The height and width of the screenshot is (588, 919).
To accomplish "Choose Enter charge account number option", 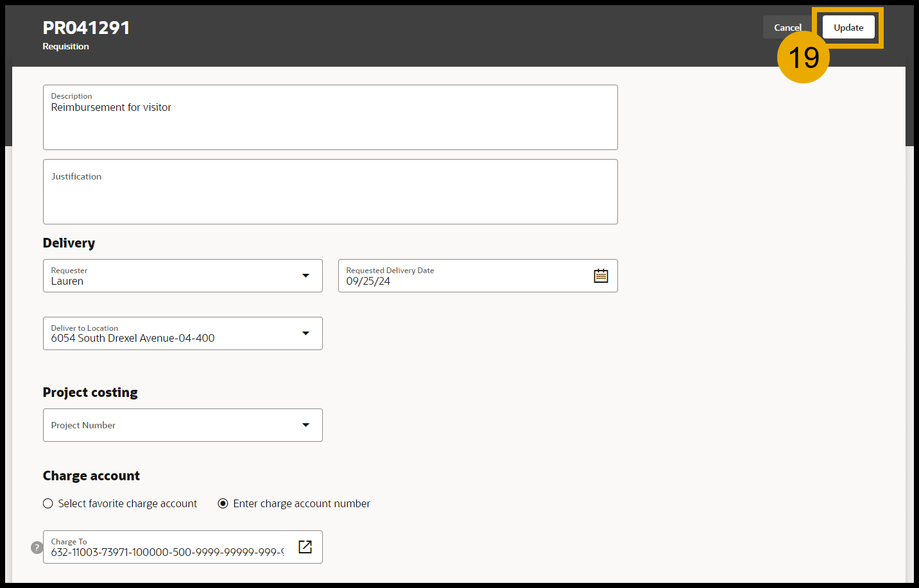I will (223, 503).
